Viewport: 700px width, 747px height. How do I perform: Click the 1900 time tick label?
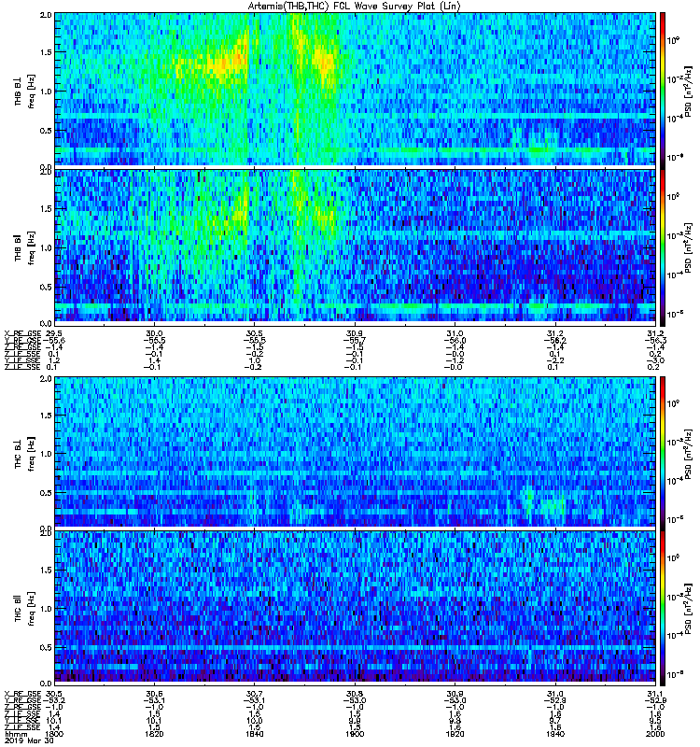point(355,734)
